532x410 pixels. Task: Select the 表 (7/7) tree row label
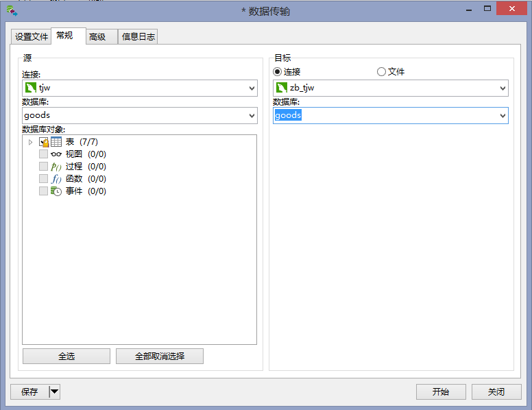pos(82,142)
